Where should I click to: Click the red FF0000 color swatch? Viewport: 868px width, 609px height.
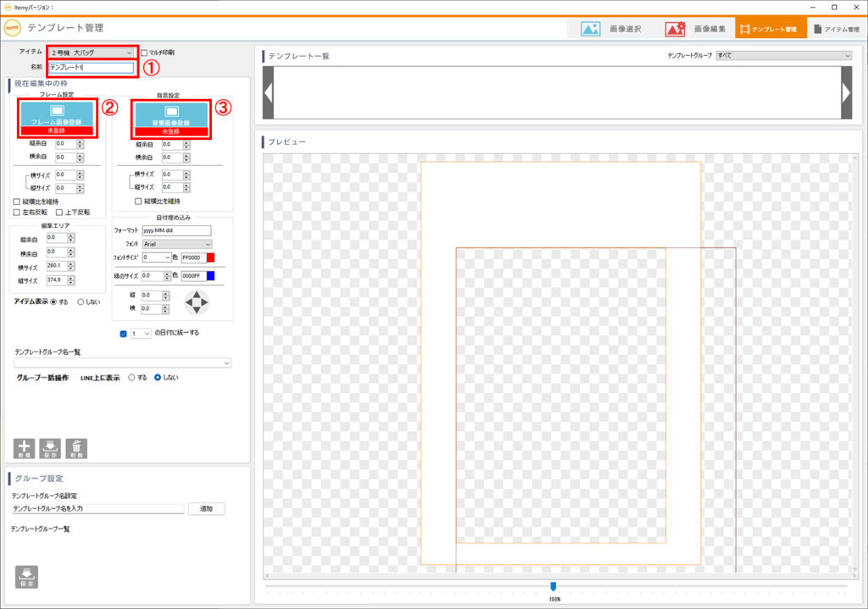coord(211,257)
